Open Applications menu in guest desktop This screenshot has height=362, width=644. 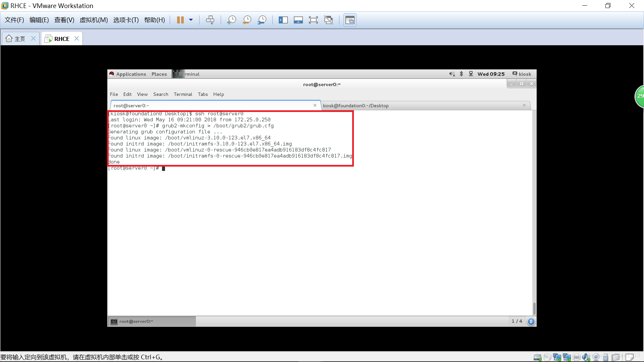click(131, 74)
